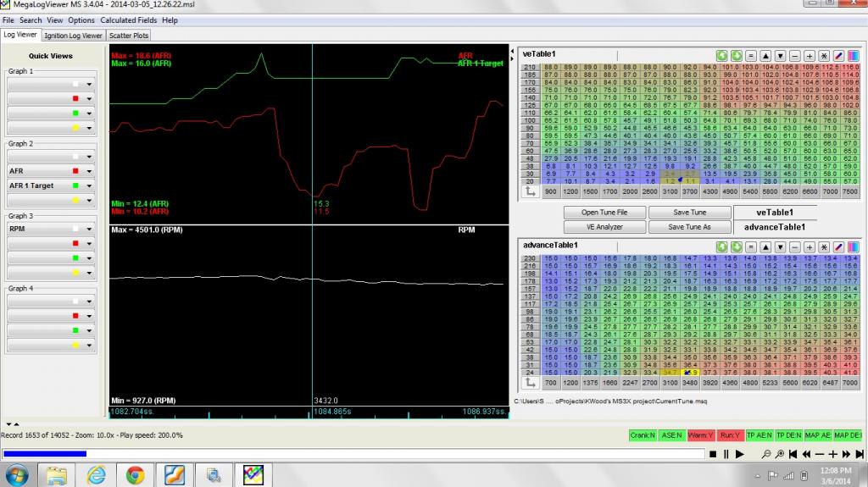Open the AFR field dropdown in Graph 2

[88, 171]
